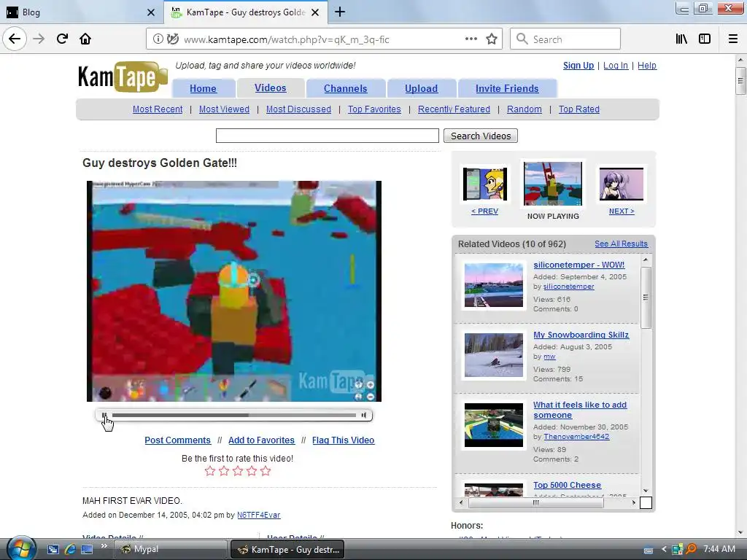Click the orange magnifier tray icon
Image resolution: width=747 pixels, height=560 pixels.
click(x=691, y=549)
